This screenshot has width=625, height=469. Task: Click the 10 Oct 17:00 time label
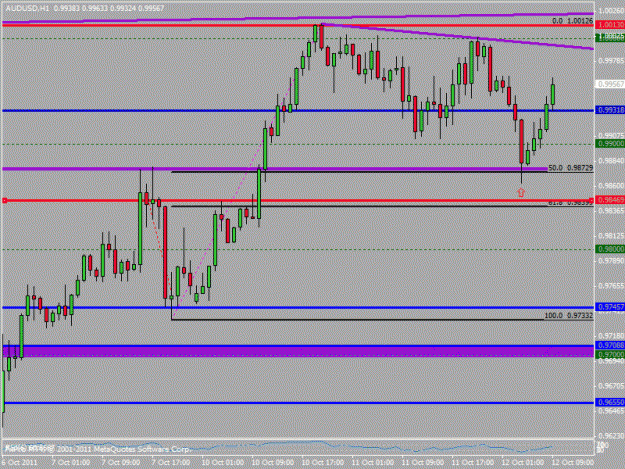click(322, 463)
